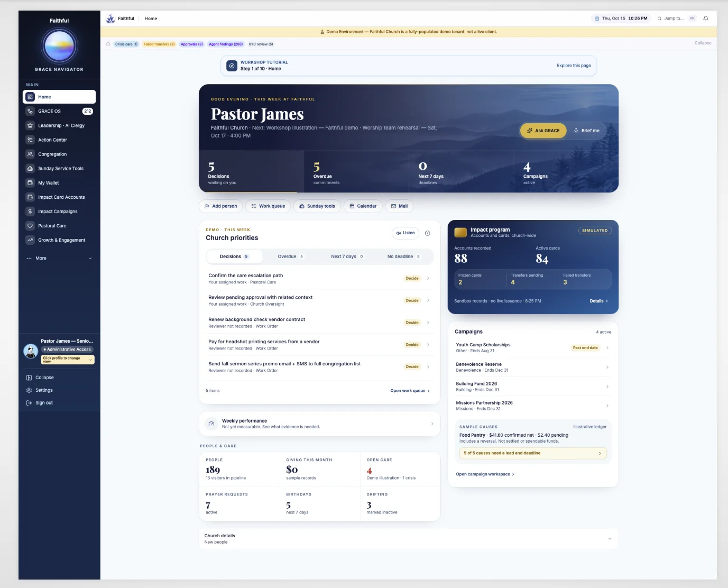Click the Weekly performance gauge icon
The height and width of the screenshot is (588, 728).
coord(211,424)
